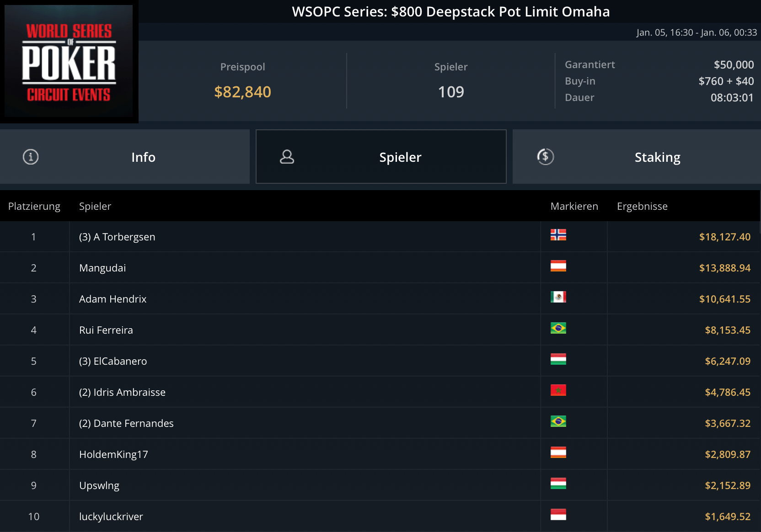The width and height of the screenshot is (761, 532).
Task: Open player Mangudai's row
Action: [102, 268]
